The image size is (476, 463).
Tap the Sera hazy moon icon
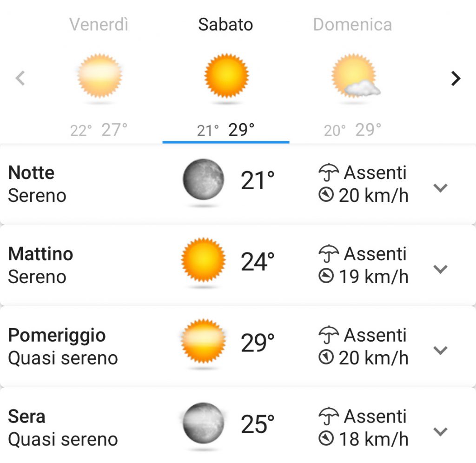pos(203,423)
